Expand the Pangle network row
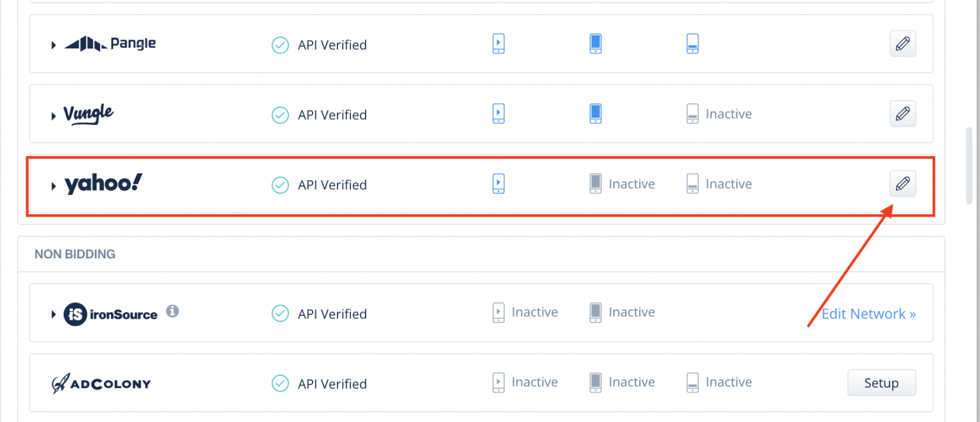Screen dimensions: 980x422 [54, 43]
